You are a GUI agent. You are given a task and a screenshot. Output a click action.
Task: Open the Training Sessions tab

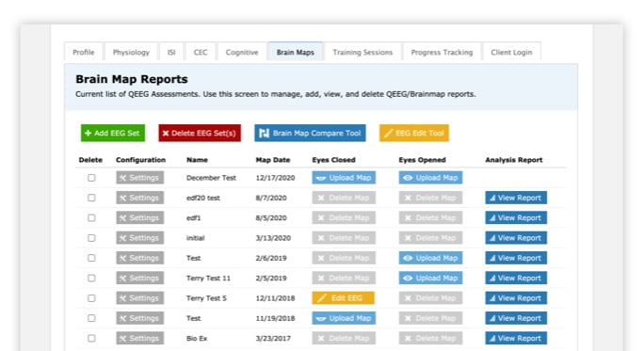tap(362, 53)
